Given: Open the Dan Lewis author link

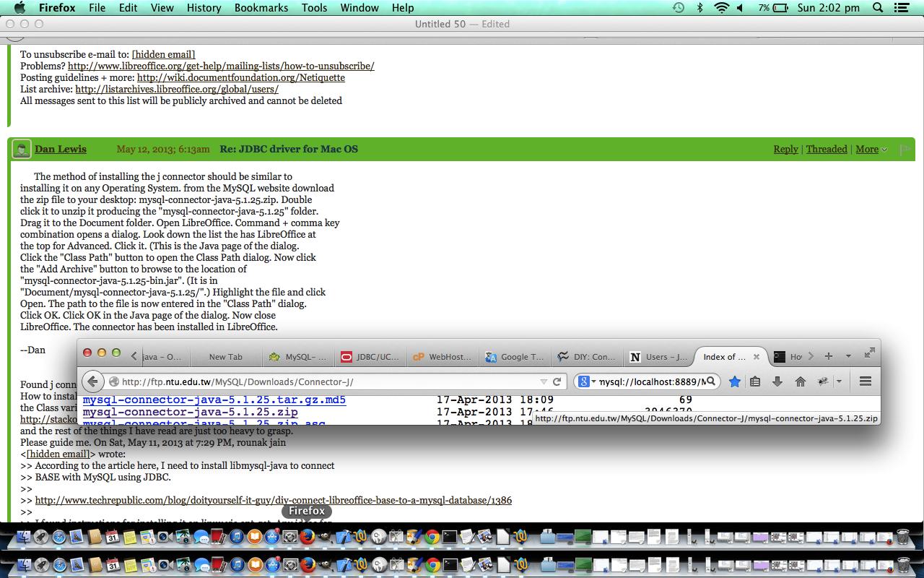Looking at the screenshot, I should tap(61, 150).
